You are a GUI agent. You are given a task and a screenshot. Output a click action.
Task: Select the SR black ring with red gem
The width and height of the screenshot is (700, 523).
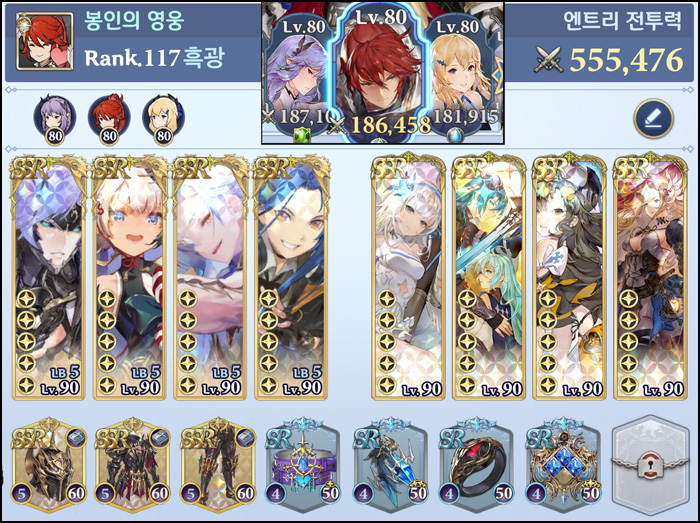tap(476, 466)
